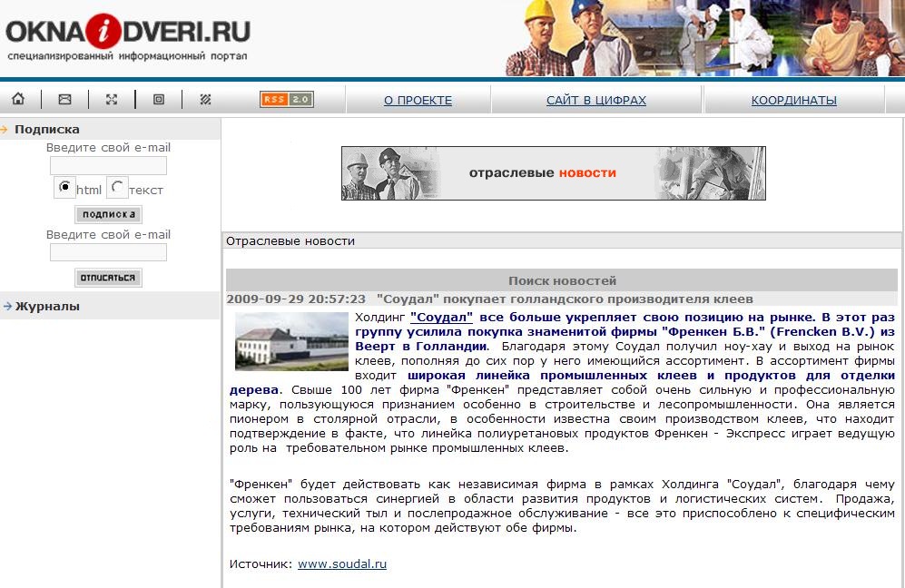Image resolution: width=905 pixels, height=588 pixels.
Task: Click the OKNA i DVERI.RU logo
Action: [128, 31]
